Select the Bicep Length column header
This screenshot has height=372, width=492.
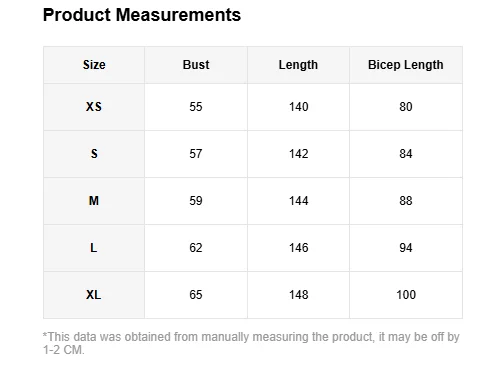click(x=406, y=65)
